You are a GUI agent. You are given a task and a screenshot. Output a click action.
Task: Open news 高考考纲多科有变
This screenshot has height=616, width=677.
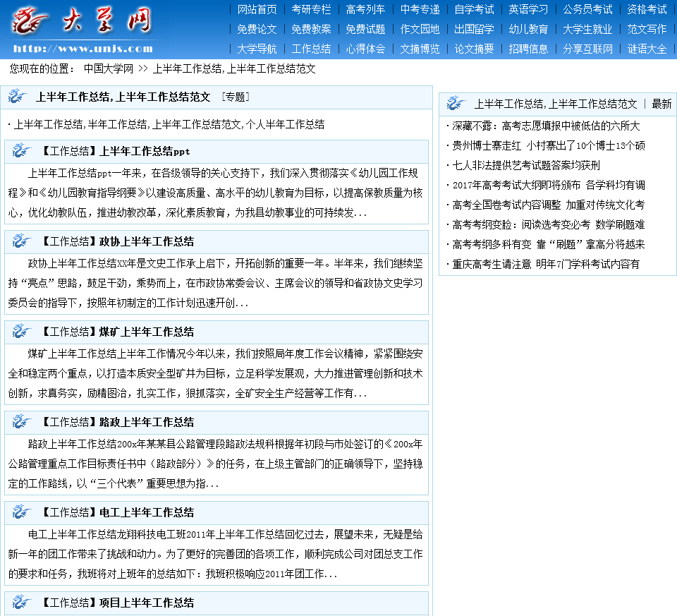[549, 245]
